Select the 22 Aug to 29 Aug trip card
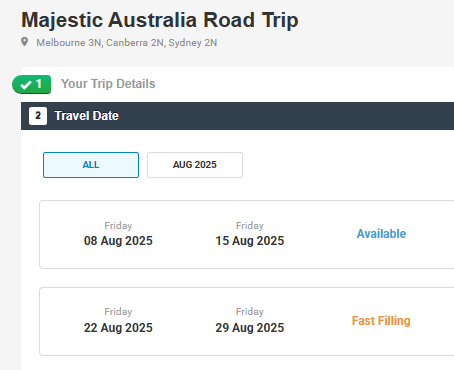The height and width of the screenshot is (370, 454). [x=247, y=321]
